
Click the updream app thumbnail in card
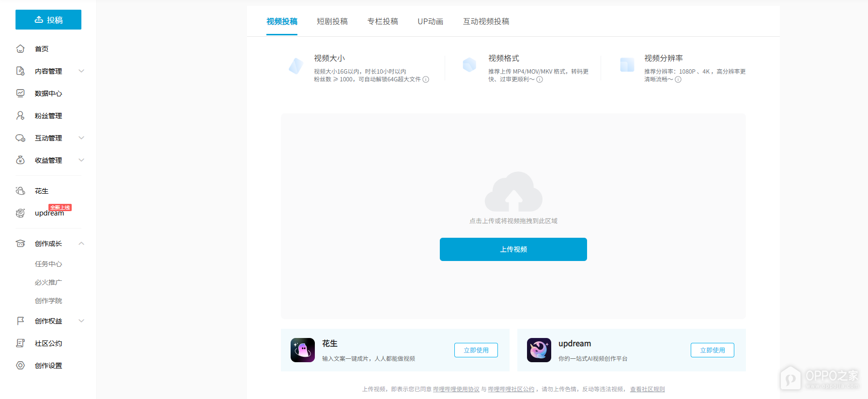coord(539,350)
